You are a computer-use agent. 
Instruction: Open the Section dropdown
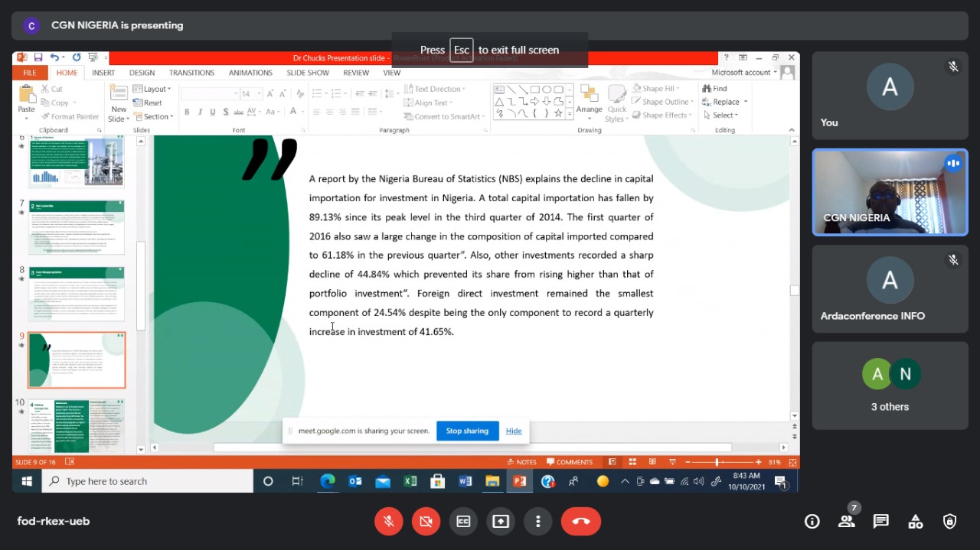[154, 116]
